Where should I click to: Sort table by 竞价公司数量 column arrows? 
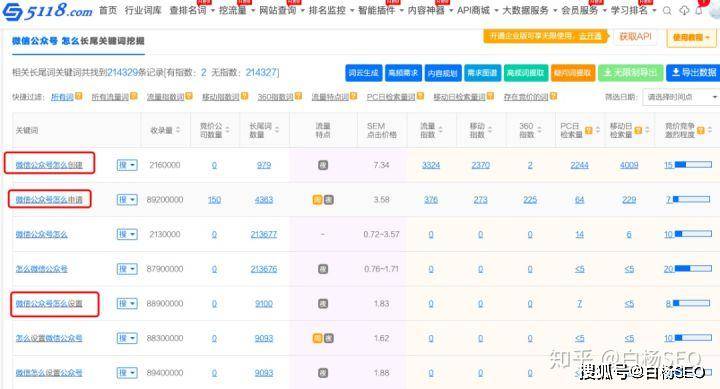point(228,130)
